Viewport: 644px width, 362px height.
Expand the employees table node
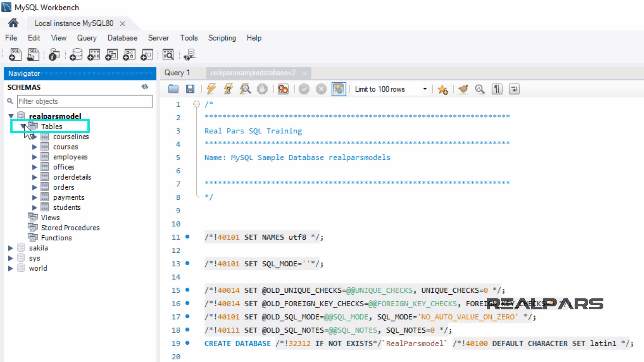click(35, 157)
